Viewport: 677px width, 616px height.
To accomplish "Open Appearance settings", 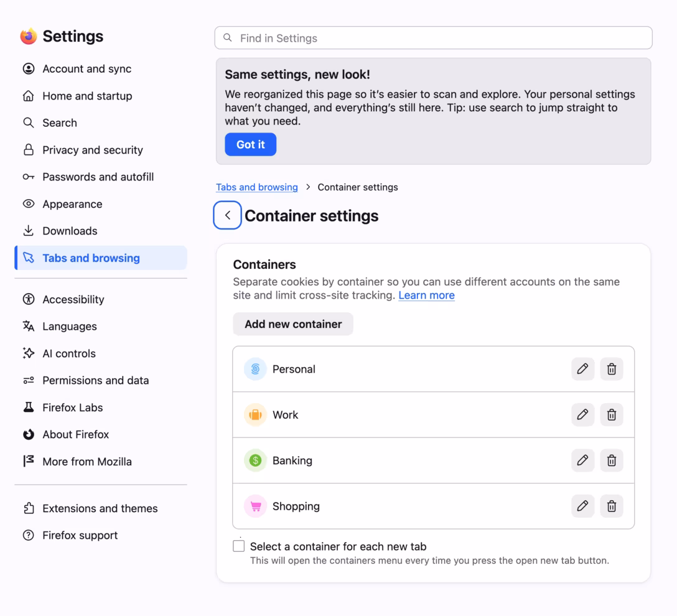I will [101, 203].
